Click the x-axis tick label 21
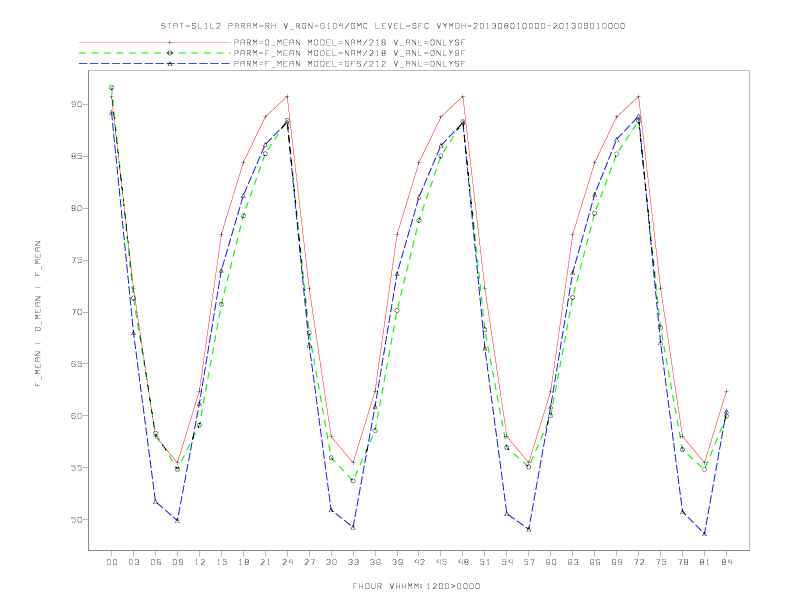 click(x=265, y=562)
